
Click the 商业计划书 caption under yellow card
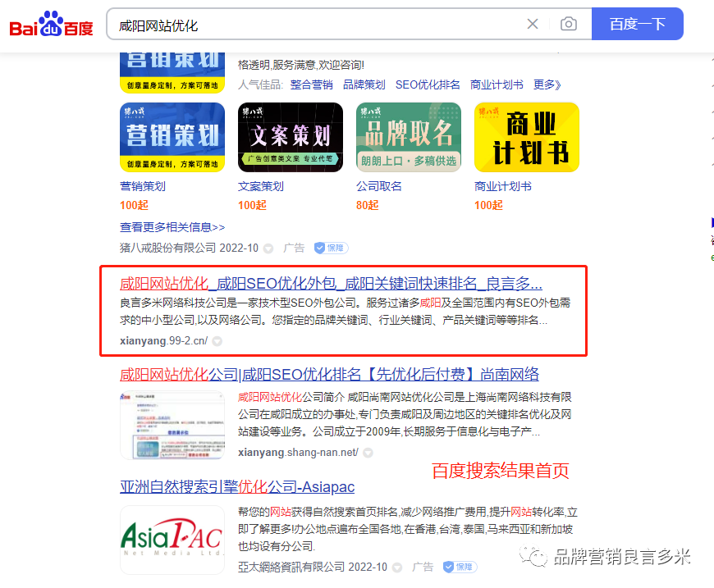tap(503, 186)
